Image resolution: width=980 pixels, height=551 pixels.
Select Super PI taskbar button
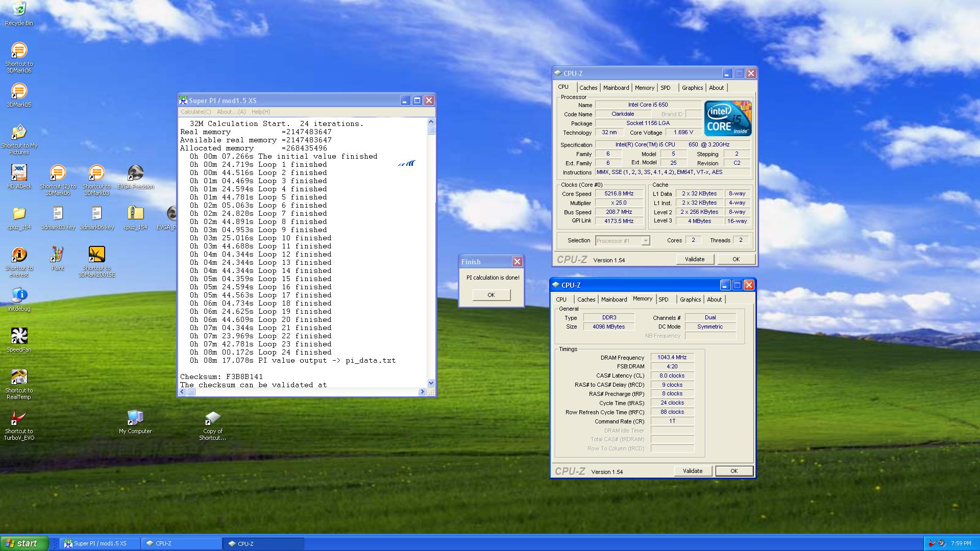(x=100, y=543)
